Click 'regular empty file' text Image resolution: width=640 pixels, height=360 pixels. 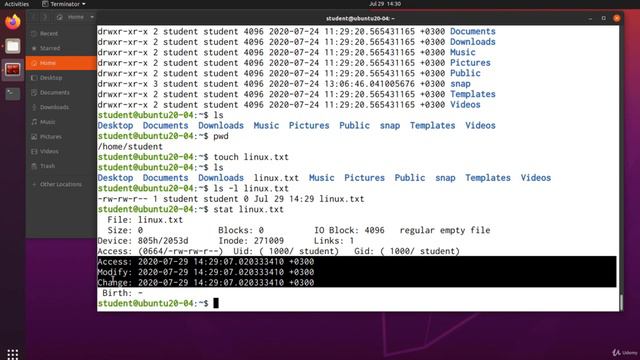445,230
